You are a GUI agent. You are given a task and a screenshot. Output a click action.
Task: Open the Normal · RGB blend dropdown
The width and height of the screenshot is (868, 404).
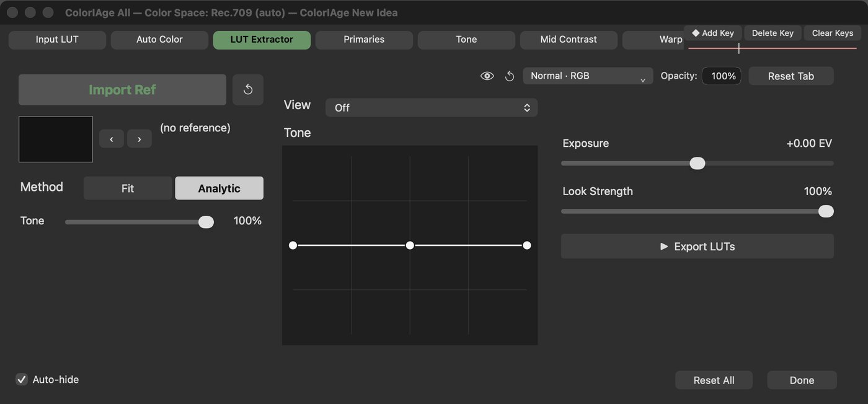pyautogui.click(x=588, y=76)
